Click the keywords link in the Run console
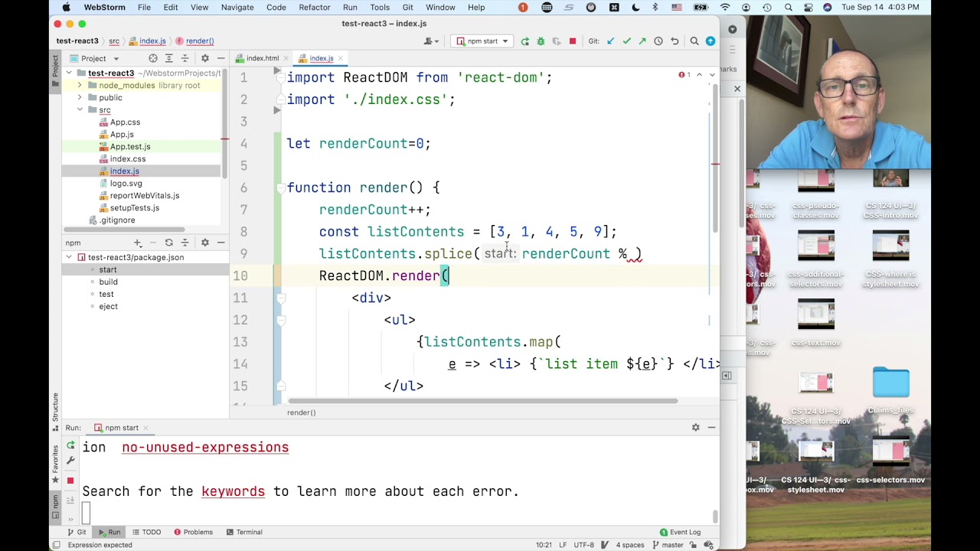The image size is (980, 551). click(x=233, y=491)
